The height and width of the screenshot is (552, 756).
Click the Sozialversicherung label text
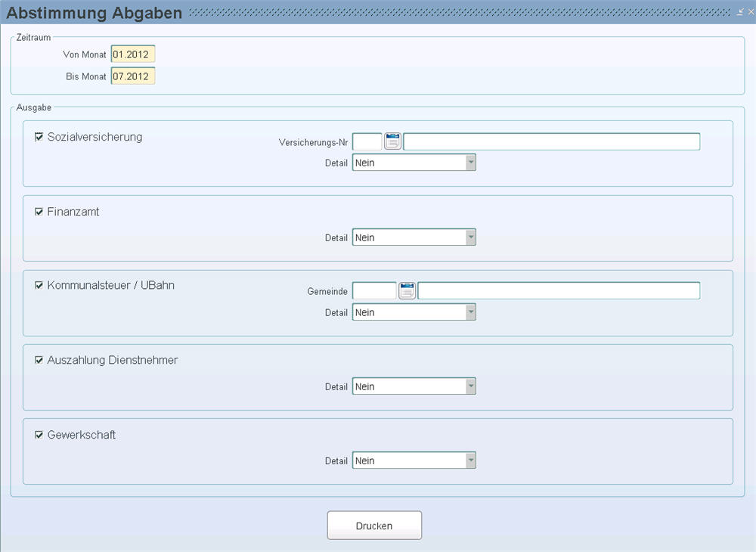[95, 137]
